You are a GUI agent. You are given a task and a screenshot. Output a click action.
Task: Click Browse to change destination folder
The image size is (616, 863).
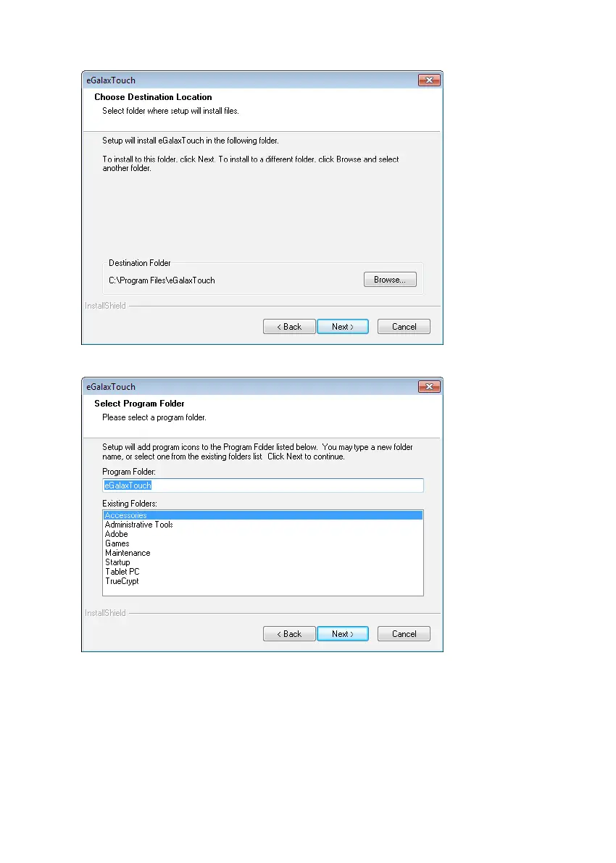(390, 280)
